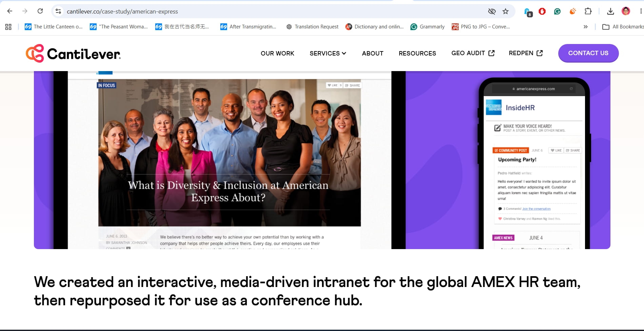Screen dimensions: 644x331
Task: Open the Grammarly extension icon in toolbar
Action: 557,11
